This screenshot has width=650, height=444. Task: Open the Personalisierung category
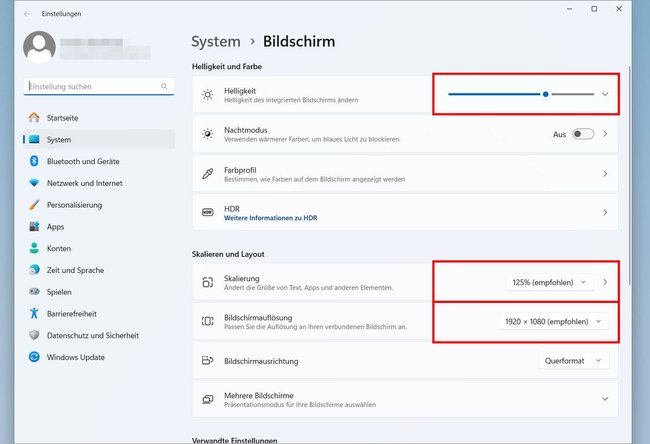(99, 205)
